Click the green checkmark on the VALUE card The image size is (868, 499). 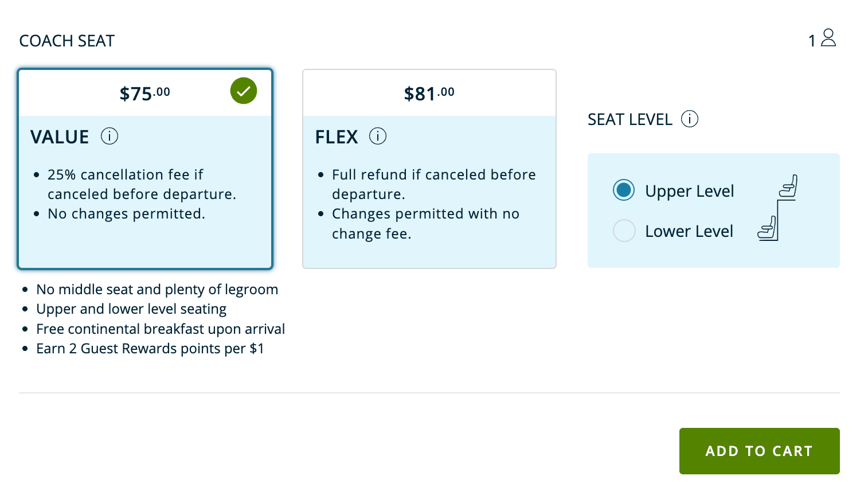click(x=243, y=91)
